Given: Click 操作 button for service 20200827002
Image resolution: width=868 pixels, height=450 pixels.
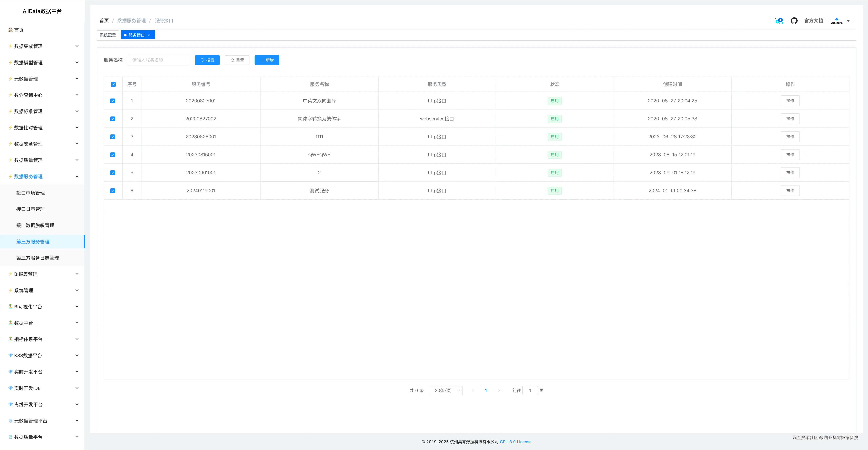Looking at the screenshot, I should tap(790, 119).
